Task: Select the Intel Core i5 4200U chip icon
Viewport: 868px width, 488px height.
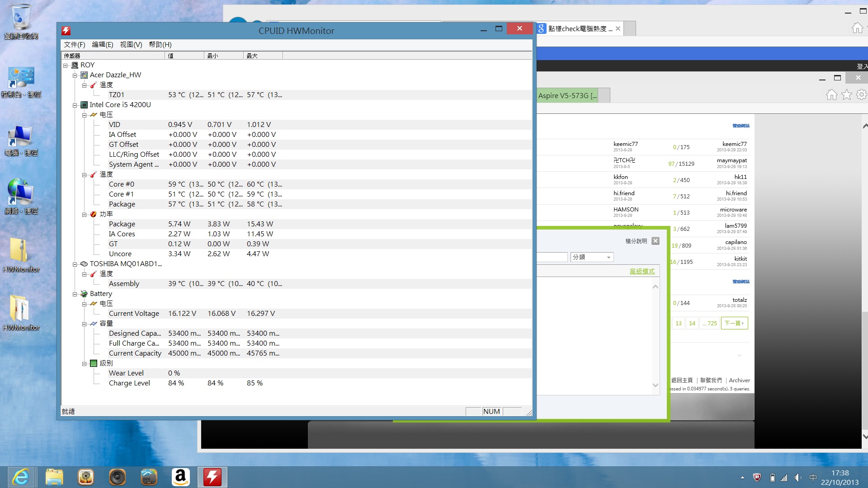Action: pos(84,105)
